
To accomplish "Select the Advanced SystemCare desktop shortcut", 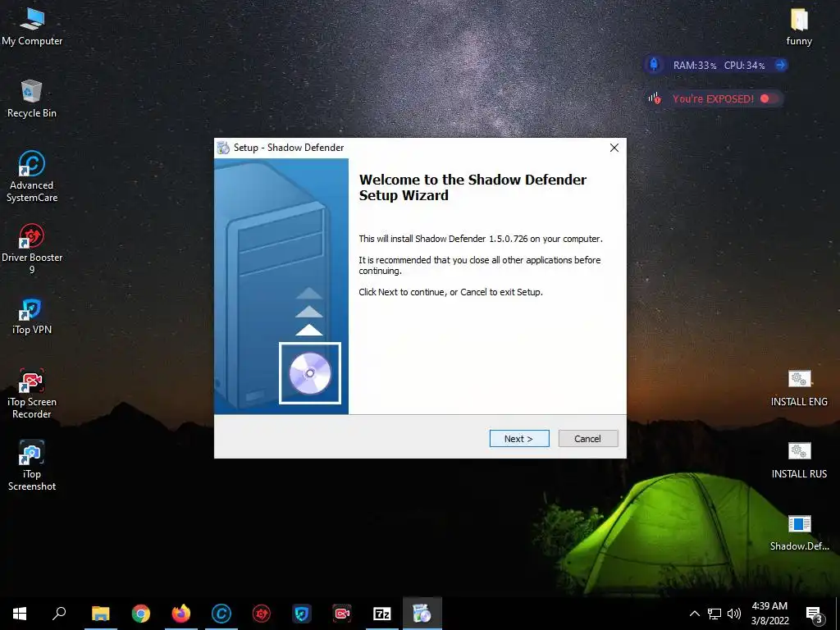I will pyautogui.click(x=32, y=177).
